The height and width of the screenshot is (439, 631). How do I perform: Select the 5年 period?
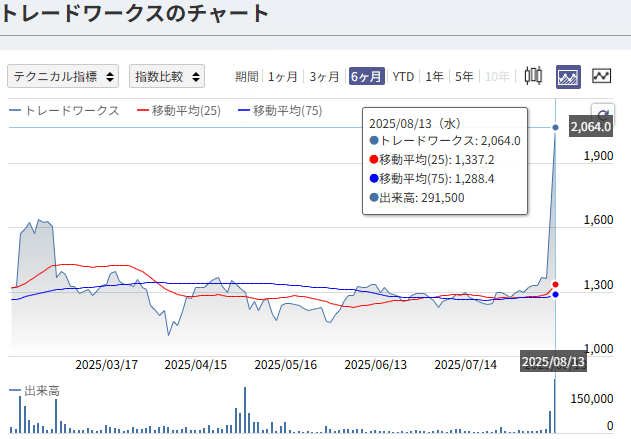tap(464, 76)
